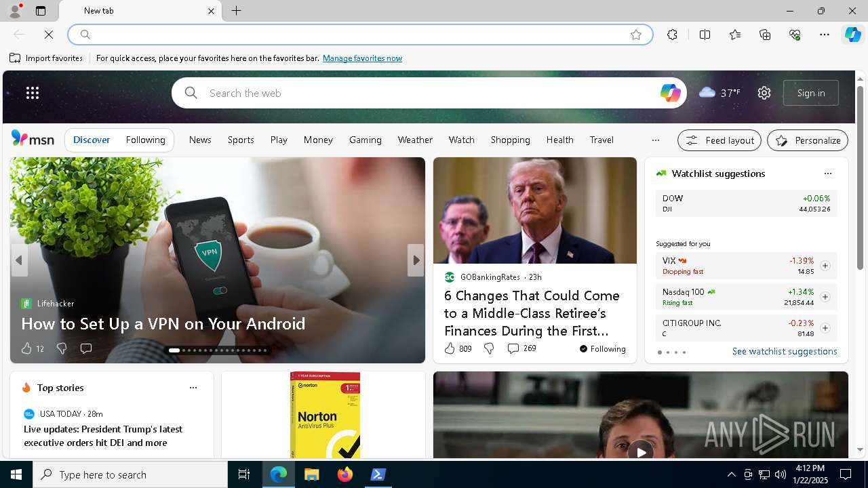
Task: Open a new tab with plus button
Action: click(x=236, y=11)
